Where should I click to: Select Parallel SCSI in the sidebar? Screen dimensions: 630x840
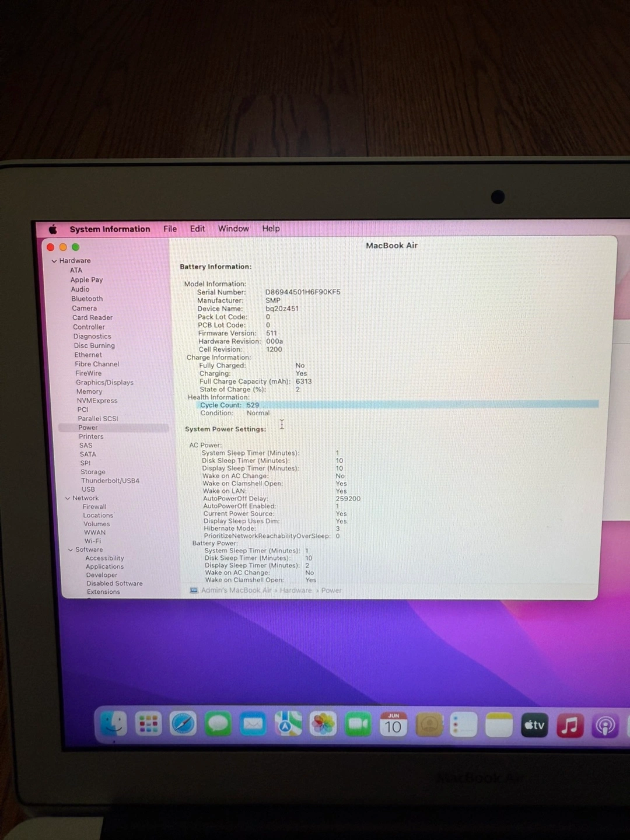[98, 418]
